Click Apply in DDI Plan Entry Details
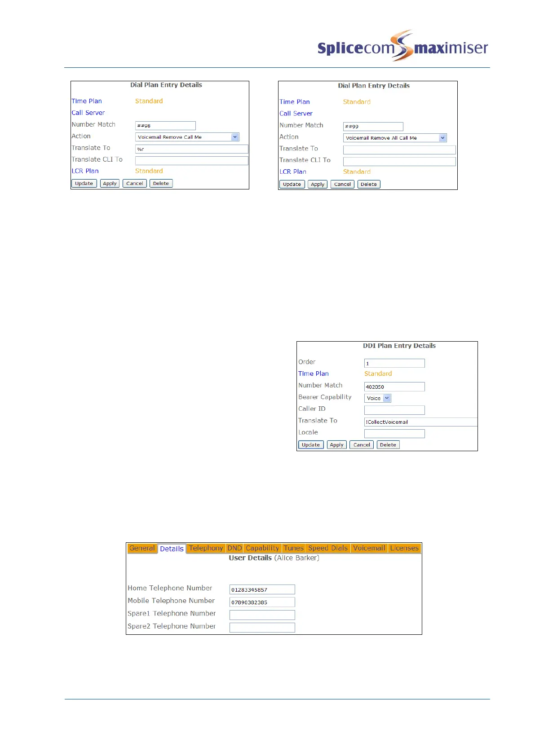535x756 pixels. click(x=336, y=445)
